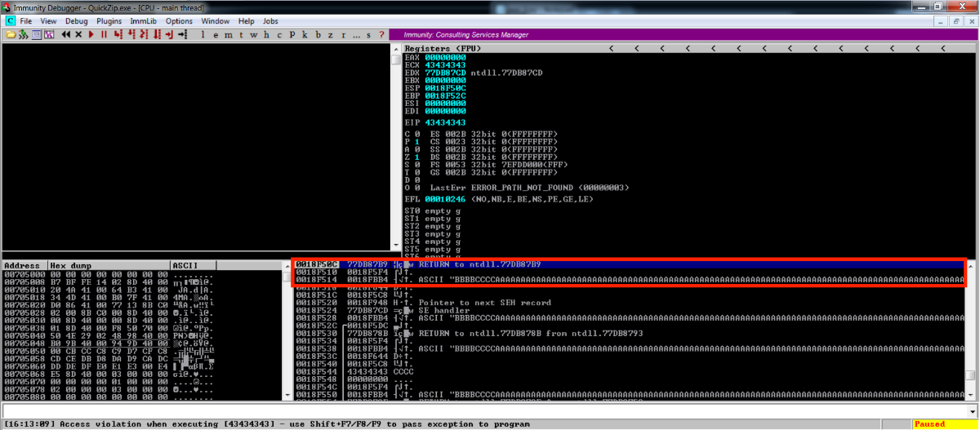The image size is (980, 430).
Task: Open help with the red question mark
Action: click(x=381, y=34)
